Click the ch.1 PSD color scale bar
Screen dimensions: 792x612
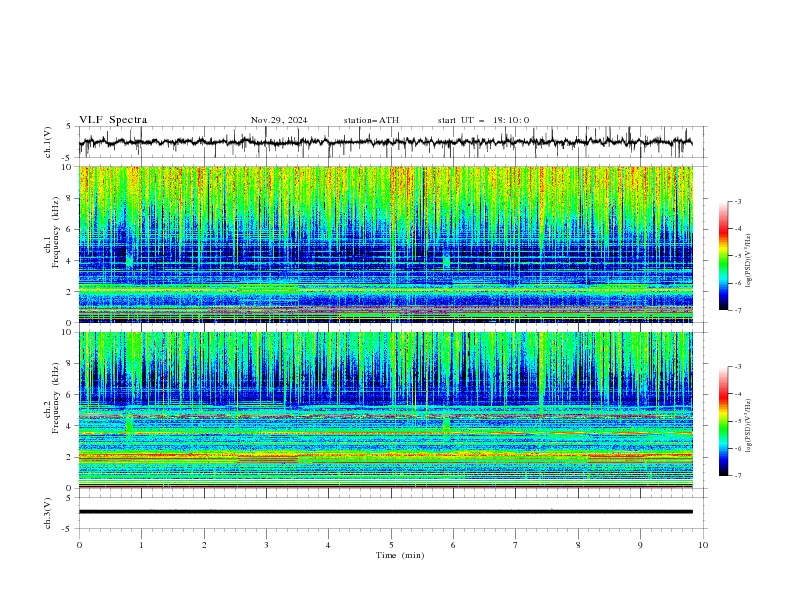click(x=724, y=256)
